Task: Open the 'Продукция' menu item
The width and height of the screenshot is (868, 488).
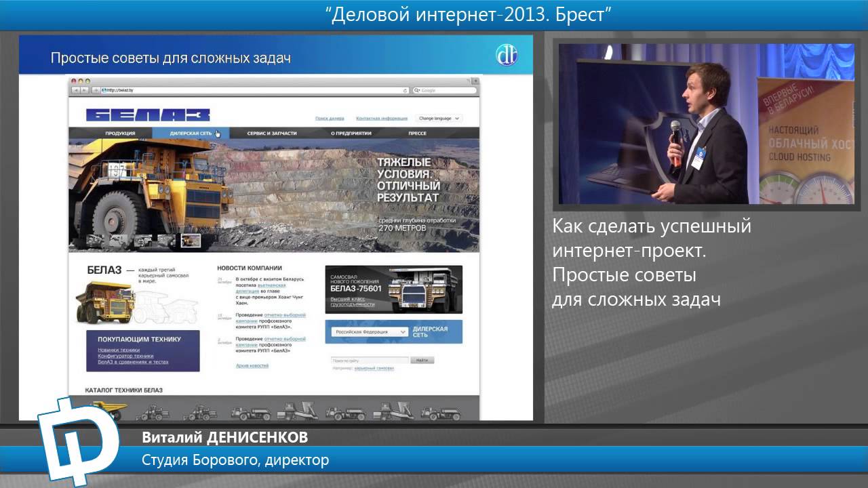Action: (120, 134)
